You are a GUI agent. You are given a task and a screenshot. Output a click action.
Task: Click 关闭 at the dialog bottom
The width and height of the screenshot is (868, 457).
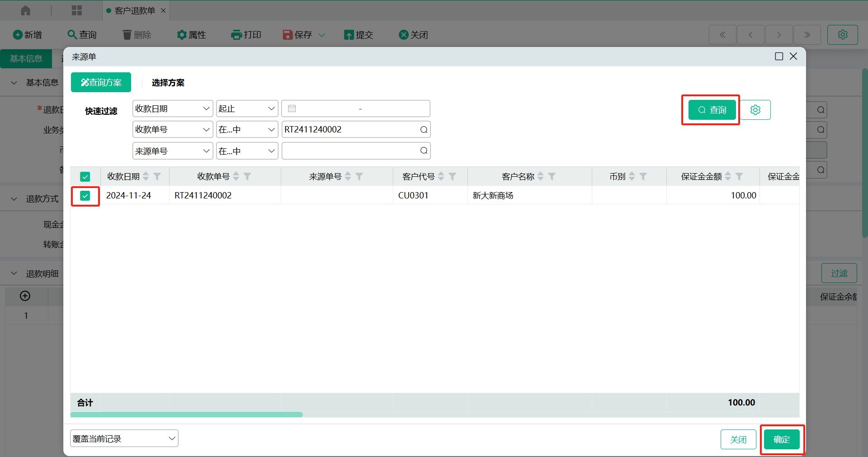tap(738, 439)
